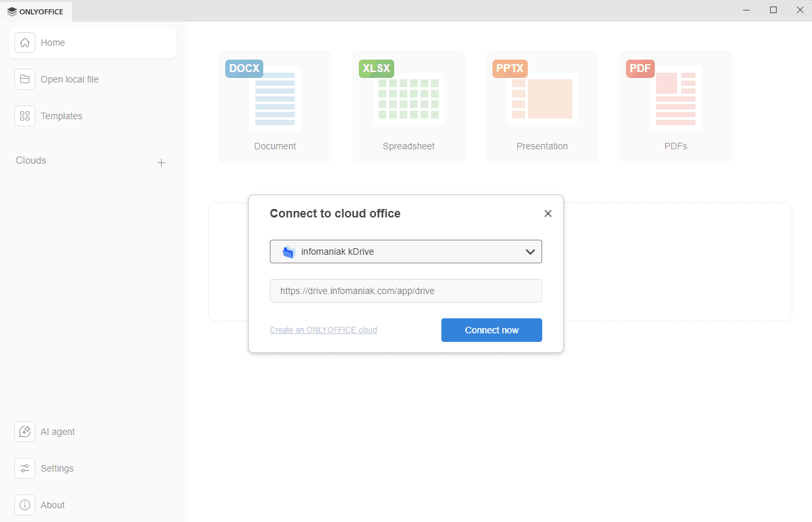Viewport: 812px width, 522px height.
Task: Select the Templates menu label
Action: click(62, 116)
